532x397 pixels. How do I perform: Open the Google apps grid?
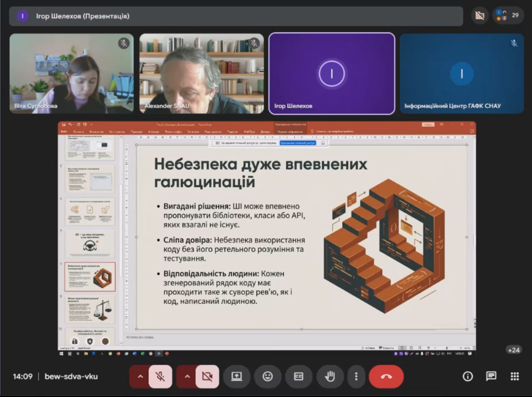coord(514,376)
